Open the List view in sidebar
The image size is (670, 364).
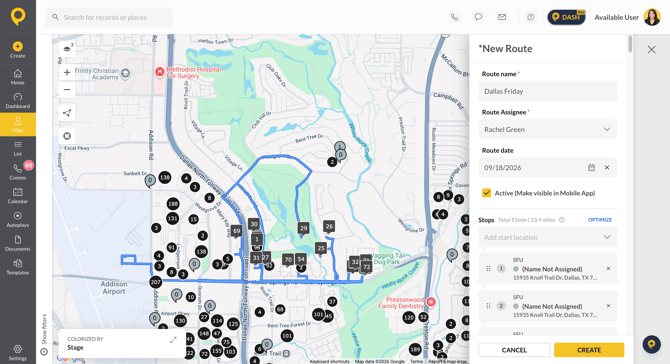click(18, 148)
